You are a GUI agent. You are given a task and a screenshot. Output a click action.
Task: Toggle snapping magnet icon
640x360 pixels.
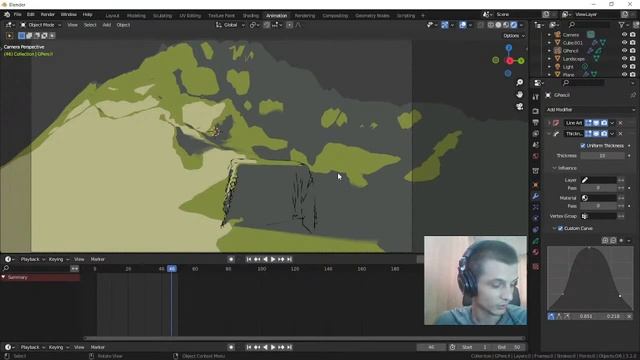pyautogui.click(x=267, y=25)
